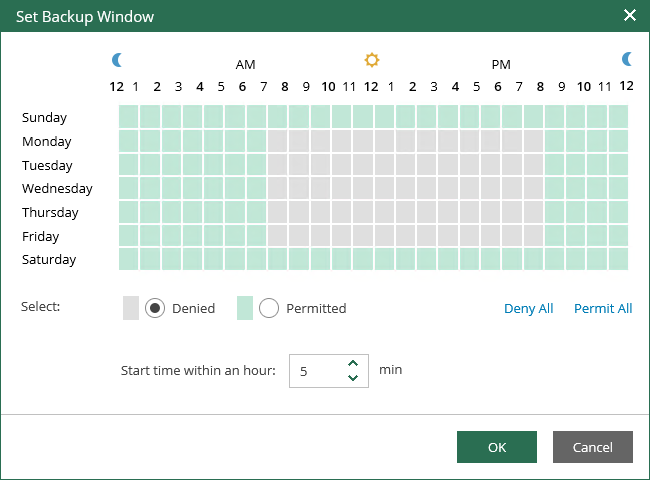Confirm with the OK button
Viewport: 650px width, 480px height.
(497, 447)
